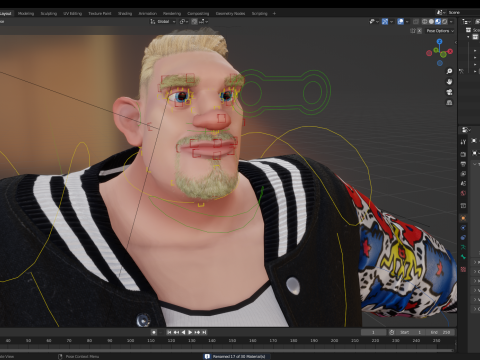Open the outliner display mode dropdown

(x=466, y=21)
